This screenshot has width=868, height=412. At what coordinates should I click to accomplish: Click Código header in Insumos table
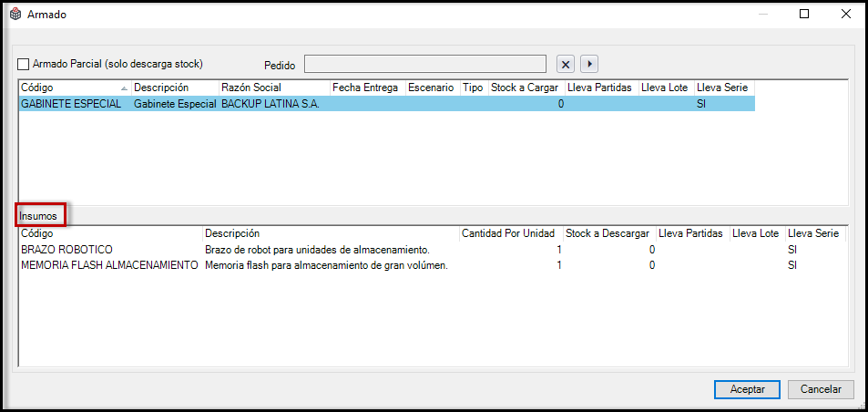[111, 233]
